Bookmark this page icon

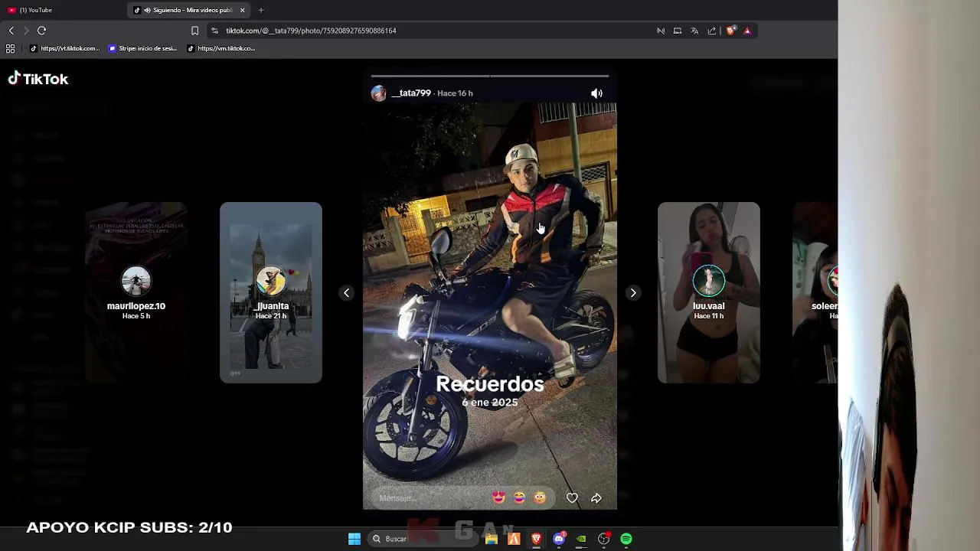point(194,31)
